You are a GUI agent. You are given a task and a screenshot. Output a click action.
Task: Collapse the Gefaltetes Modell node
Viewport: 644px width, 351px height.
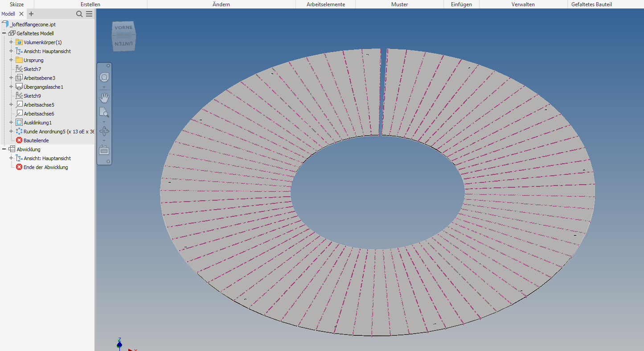tap(4, 33)
